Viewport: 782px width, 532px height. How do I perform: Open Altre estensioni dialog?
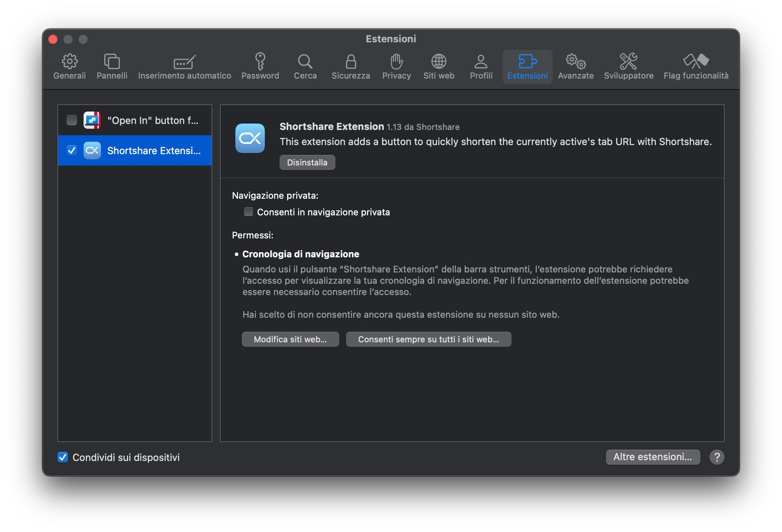(x=653, y=457)
